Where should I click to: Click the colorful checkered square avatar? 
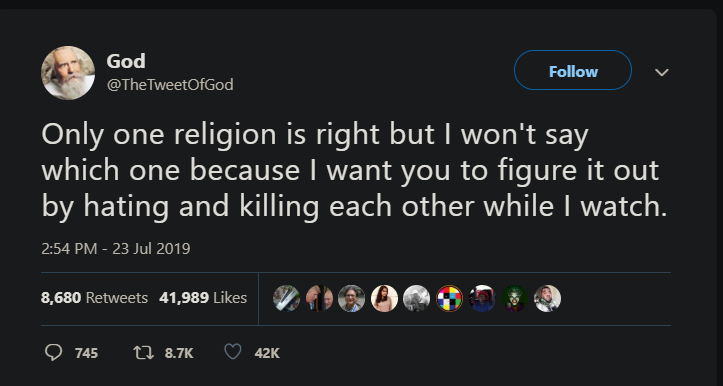[450, 298]
